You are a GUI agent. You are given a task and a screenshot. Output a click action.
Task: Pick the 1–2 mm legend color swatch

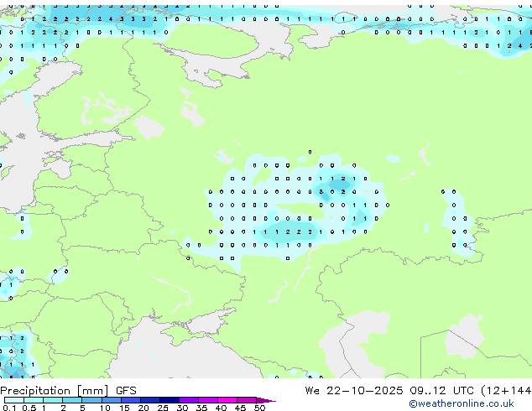tap(53, 400)
